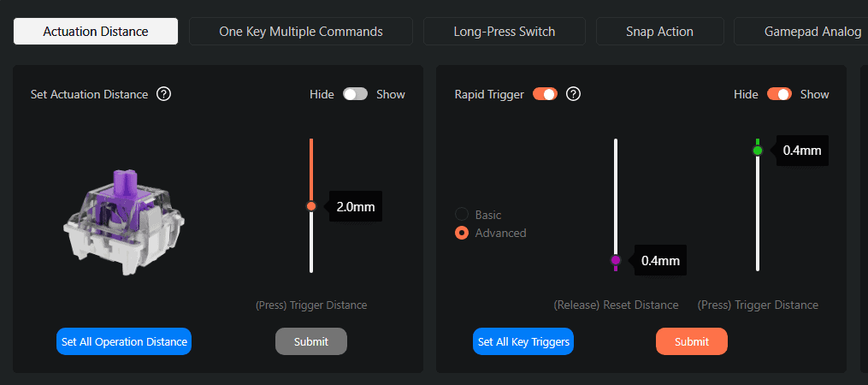Toggle Hide/Show switch in Actuation Distance panel
The height and width of the screenshot is (385, 868).
356,94
